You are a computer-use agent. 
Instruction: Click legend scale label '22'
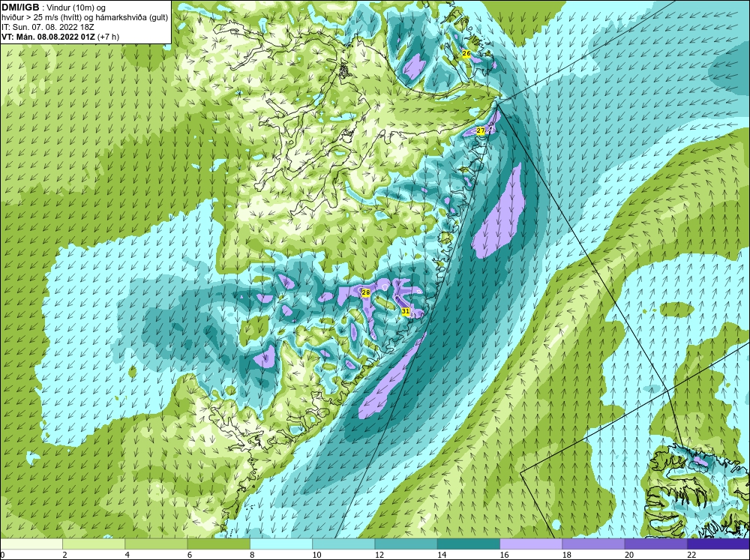[x=691, y=555]
